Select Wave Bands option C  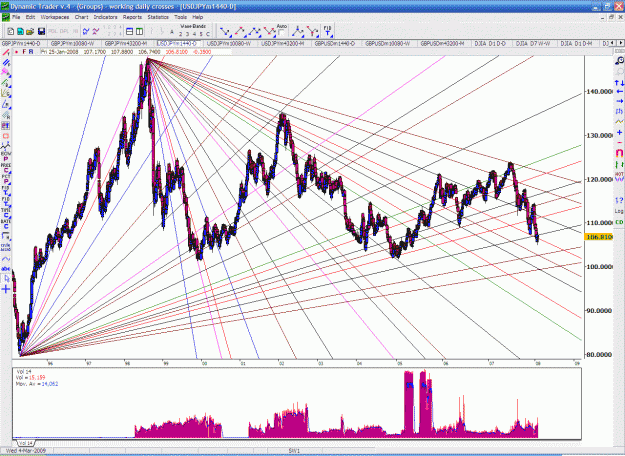click(208, 34)
